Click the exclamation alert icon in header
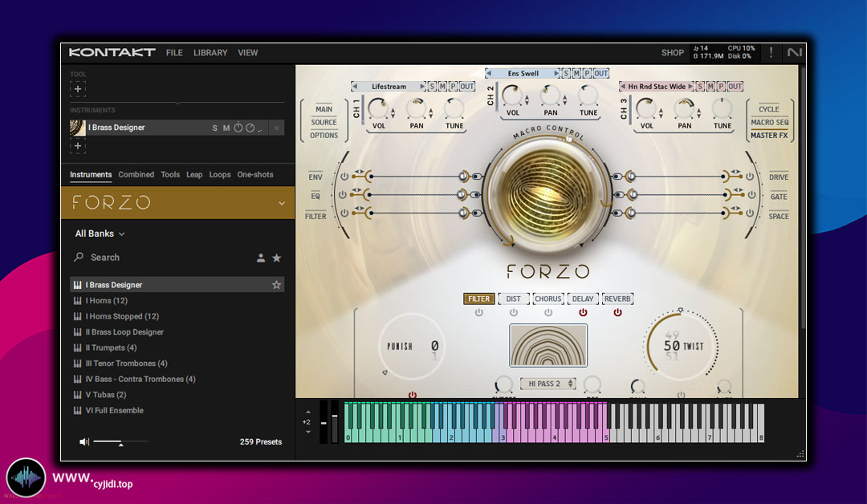Viewport: 867px width, 504px height. 771,52
